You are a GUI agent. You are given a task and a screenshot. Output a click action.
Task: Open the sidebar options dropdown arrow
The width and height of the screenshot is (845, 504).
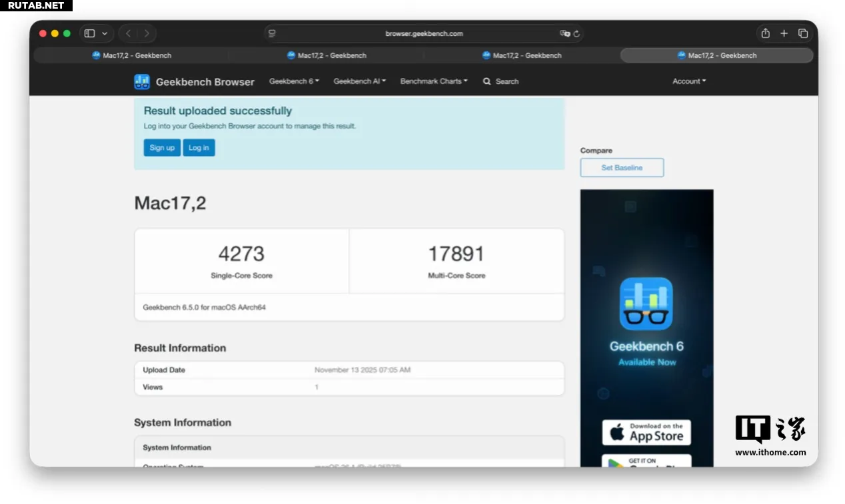[x=105, y=33]
